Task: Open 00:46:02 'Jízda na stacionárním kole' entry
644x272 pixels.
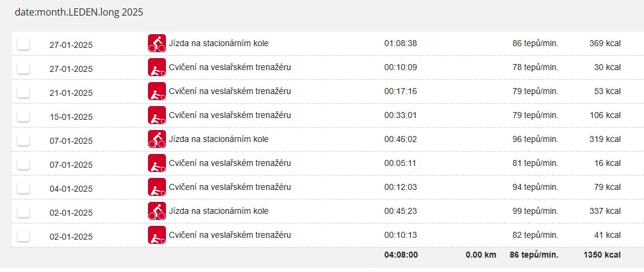Action: point(219,139)
